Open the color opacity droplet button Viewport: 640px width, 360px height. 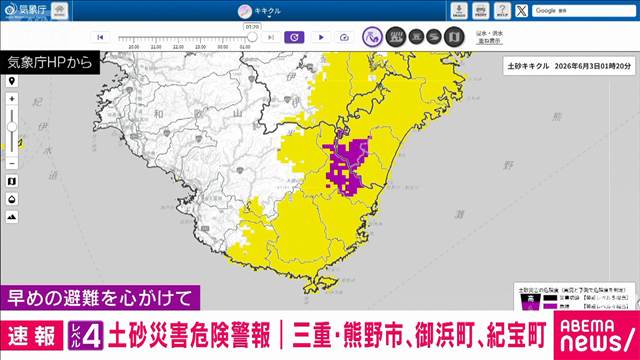click(12, 199)
